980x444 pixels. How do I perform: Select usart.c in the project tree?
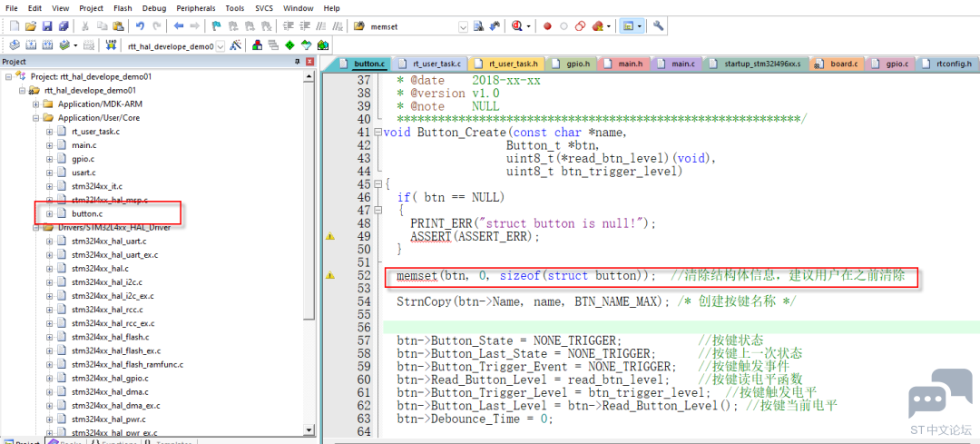83,173
